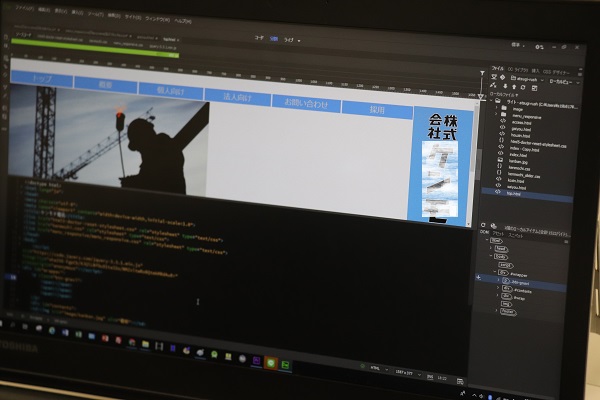Open the sync settings gear icon

pyautogui.click(x=539, y=47)
